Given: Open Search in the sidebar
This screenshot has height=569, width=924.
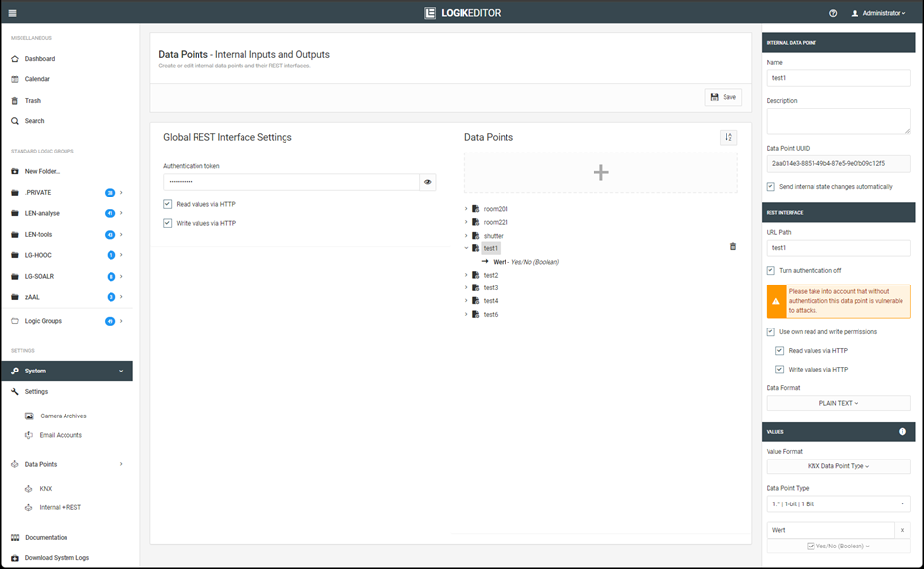Looking at the screenshot, I should 34,121.
